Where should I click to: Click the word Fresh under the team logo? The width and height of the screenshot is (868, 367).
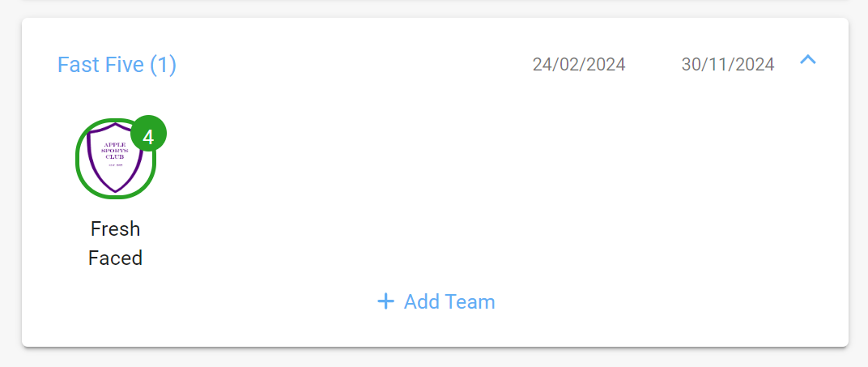tap(115, 229)
